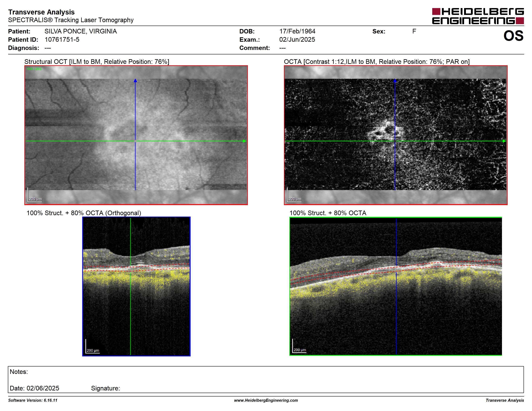Screen dimensions: 532x411
Task: Click the 100% Struct. + 80% OCTA (Orthogonal) caption
Action: pyautogui.click(x=84, y=213)
